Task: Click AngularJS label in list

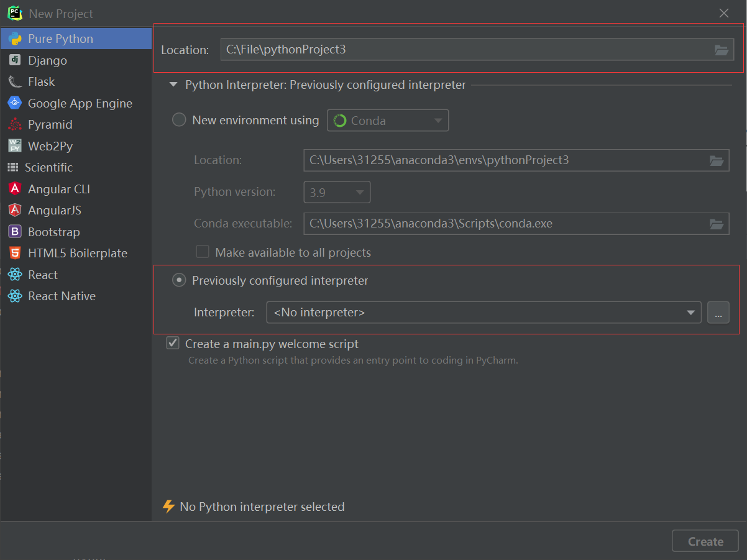Action: coord(55,210)
